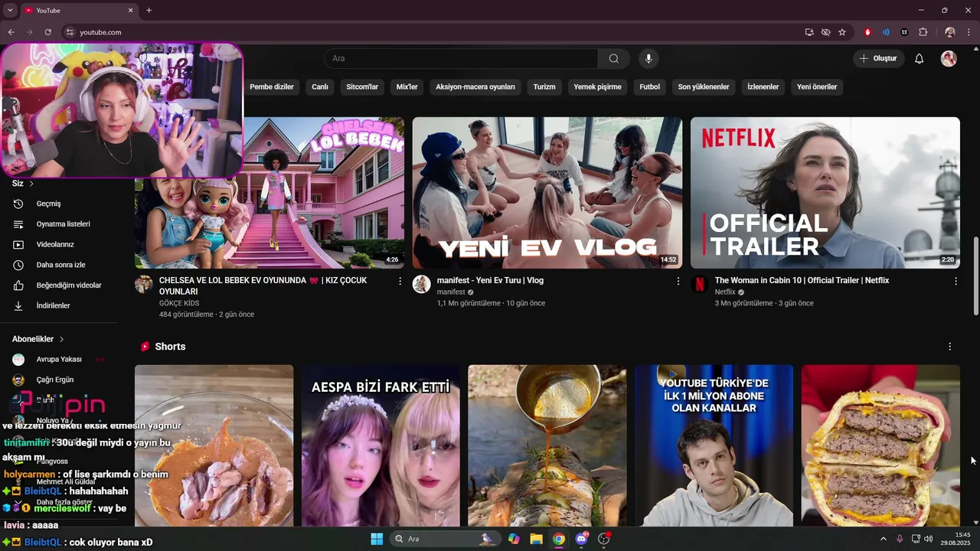980x551 pixels.
Task: Click the Netflix channel avatar
Action: point(700,285)
